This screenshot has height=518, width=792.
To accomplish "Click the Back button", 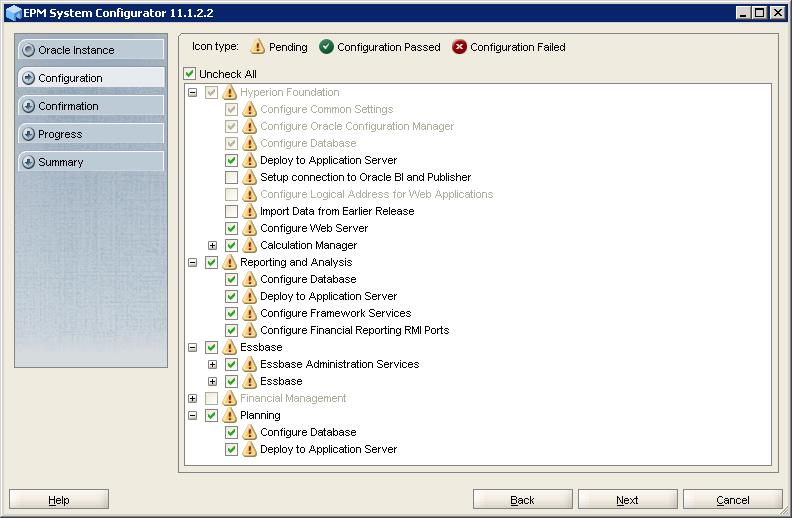I will [x=523, y=499].
